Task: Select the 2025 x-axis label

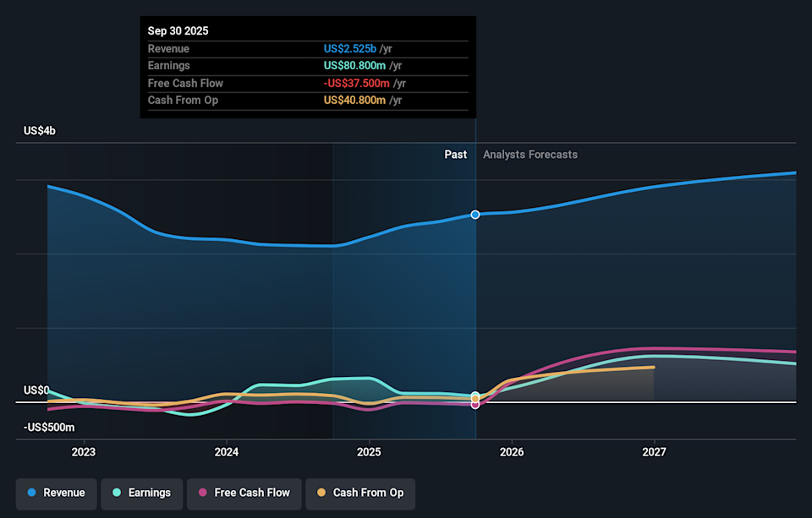Action: point(369,452)
